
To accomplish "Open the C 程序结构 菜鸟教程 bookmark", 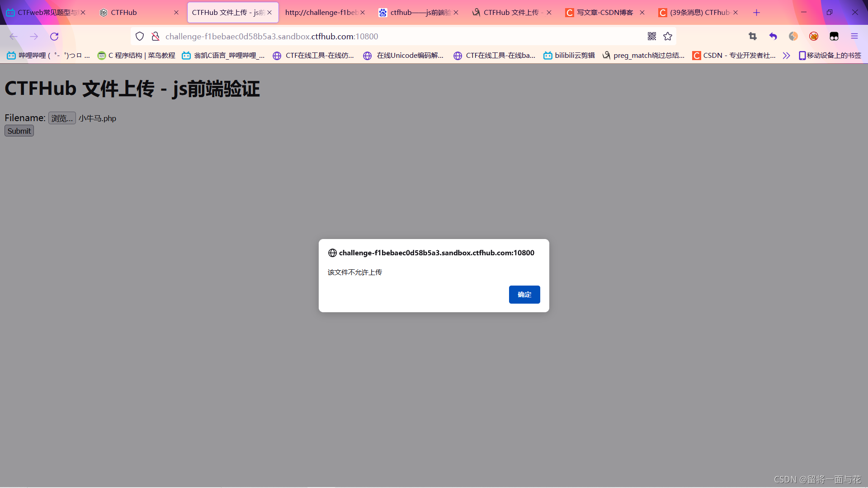I will point(137,56).
